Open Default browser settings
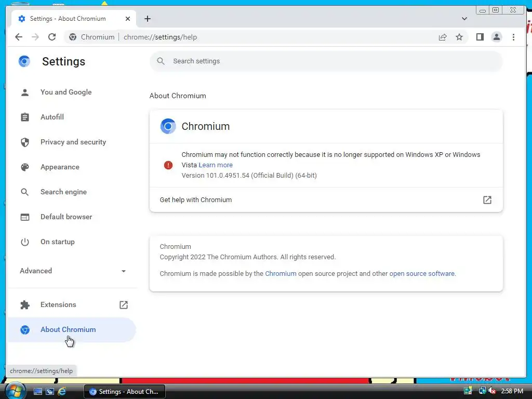The image size is (532, 399). click(x=72, y=217)
